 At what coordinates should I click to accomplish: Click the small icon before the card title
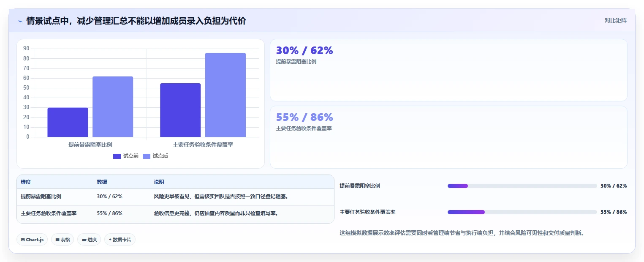click(x=20, y=21)
